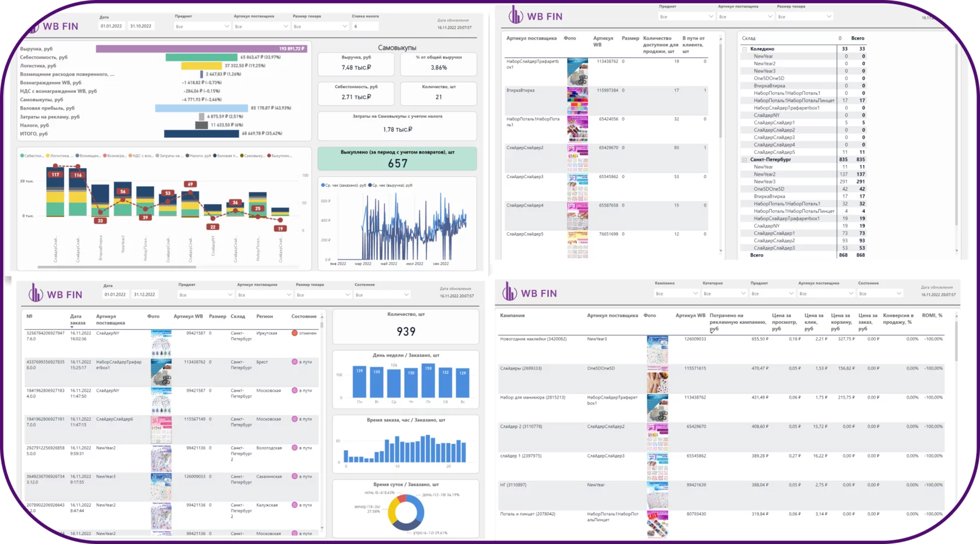Click WB FIN logo on warehouse stock dashboard
Viewport: 980px width, 544px height.
pos(535,16)
